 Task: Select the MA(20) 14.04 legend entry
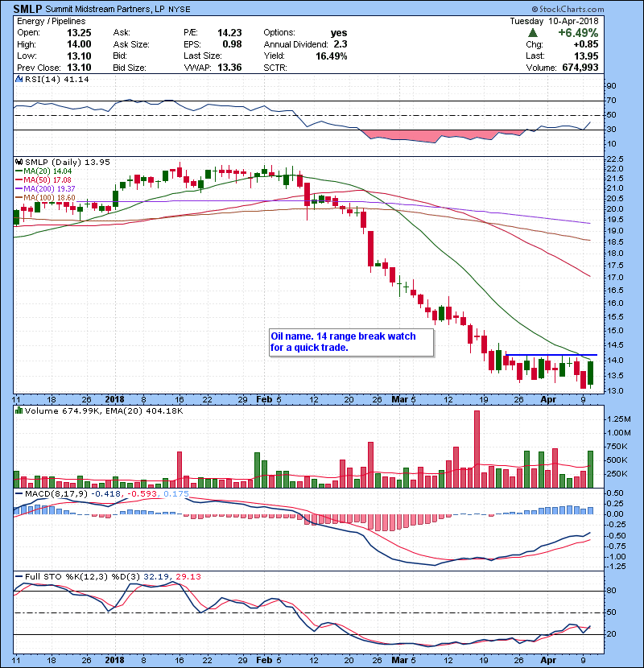click(x=43, y=171)
